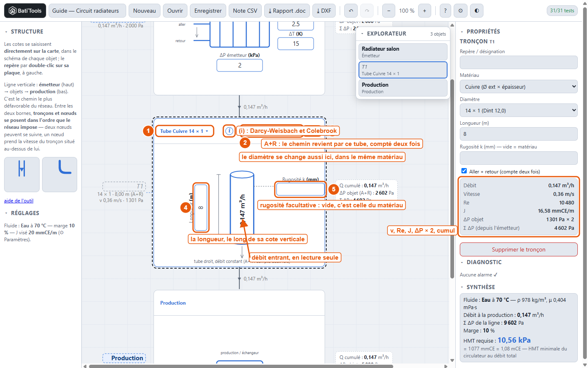Open the Matériau dropdown
Screen dimensions: 588x368
(x=519, y=87)
